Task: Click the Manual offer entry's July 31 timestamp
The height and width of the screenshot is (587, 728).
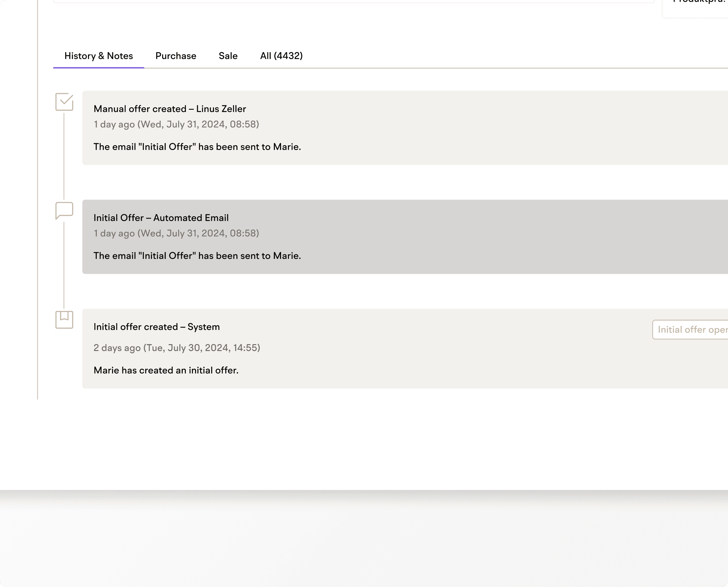Action: (x=176, y=124)
